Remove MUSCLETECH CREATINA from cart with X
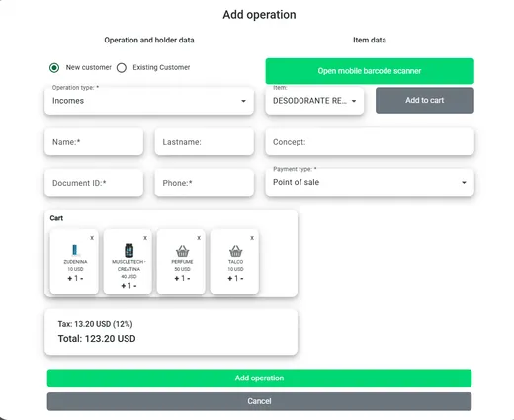Viewport: 514px width, 420px height. point(145,238)
